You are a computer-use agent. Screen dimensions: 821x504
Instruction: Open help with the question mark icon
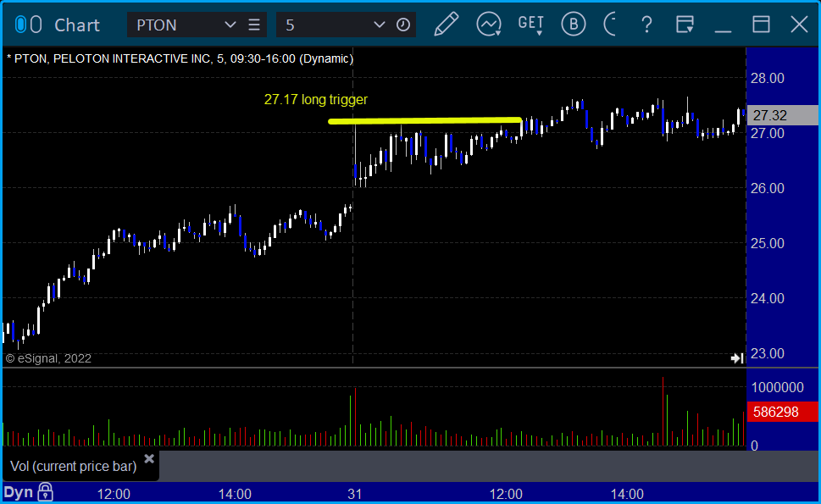click(646, 25)
